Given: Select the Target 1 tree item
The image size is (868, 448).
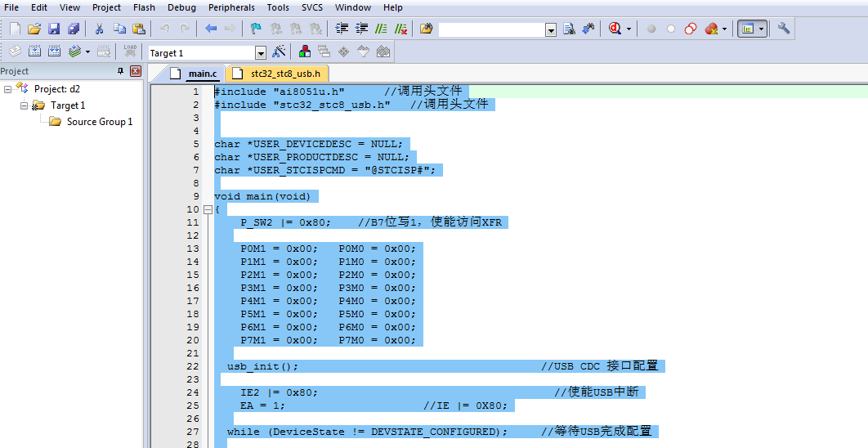Looking at the screenshot, I should [x=68, y=105].
